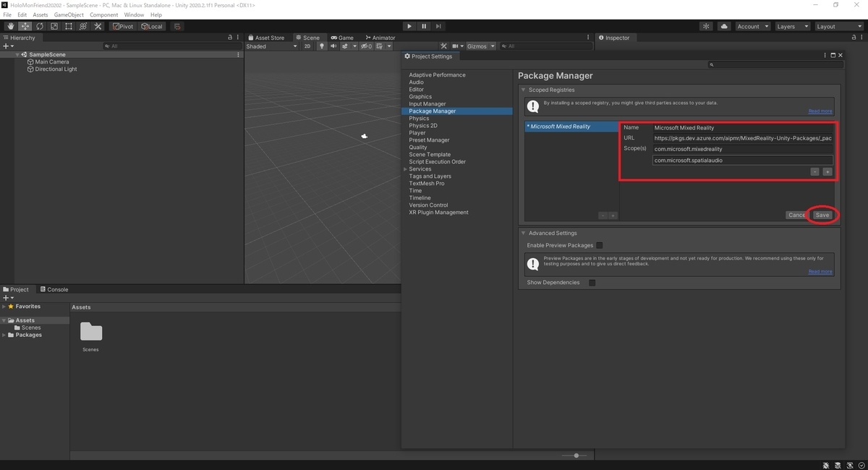Toggle scene effects icon

tap(346, 46)
